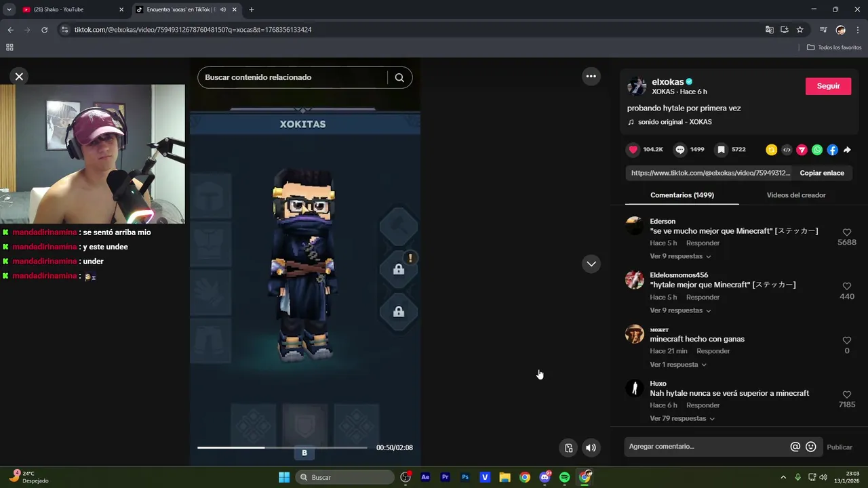868x488 pixels.
Task: Click the Agregar comentario input field
Action: click(705, 447)
